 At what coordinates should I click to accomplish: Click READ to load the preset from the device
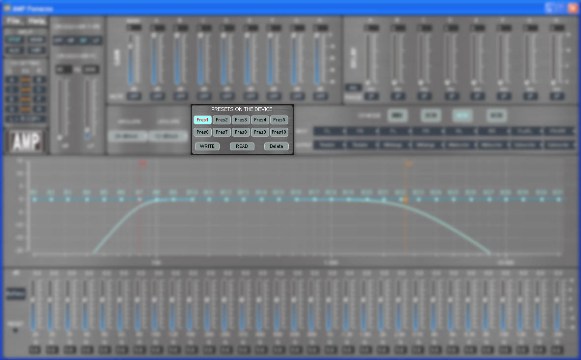coord(242,146)
